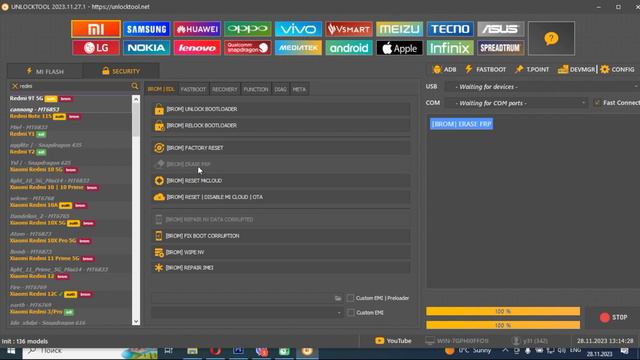Viewport: 640px width, 360px height.
Task: Select the ASUS brand logo
Action: tap(501, 29)
